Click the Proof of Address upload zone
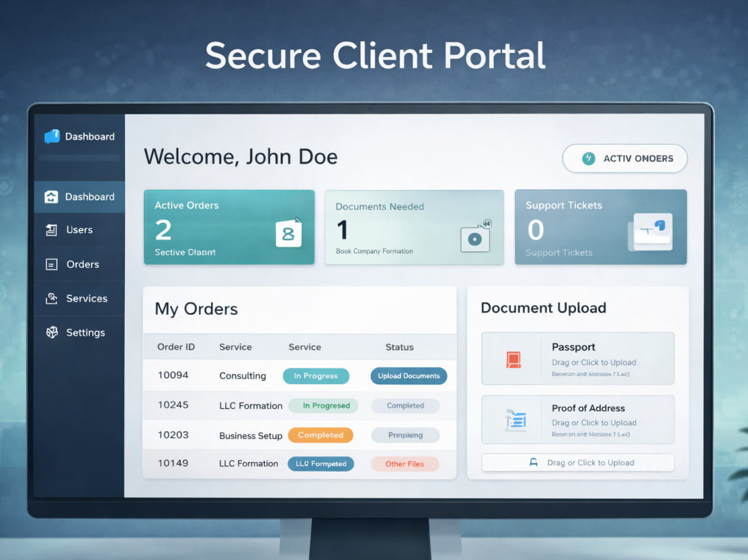The width and height of the screenshot is (748, 560). pyautogui.click(x=578, y=419)
